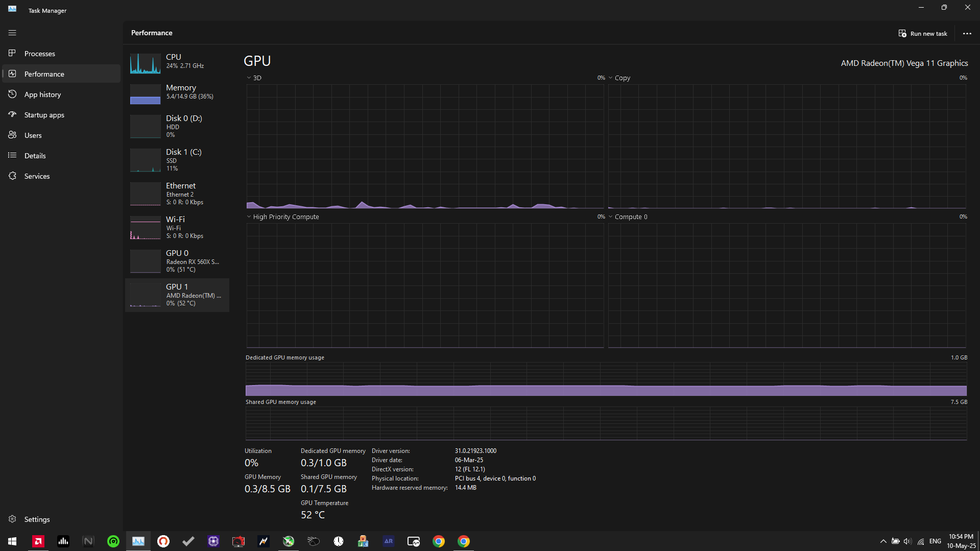Open the High Priority Compute dropdown
The image size is (980, 551).
[283, 217]
